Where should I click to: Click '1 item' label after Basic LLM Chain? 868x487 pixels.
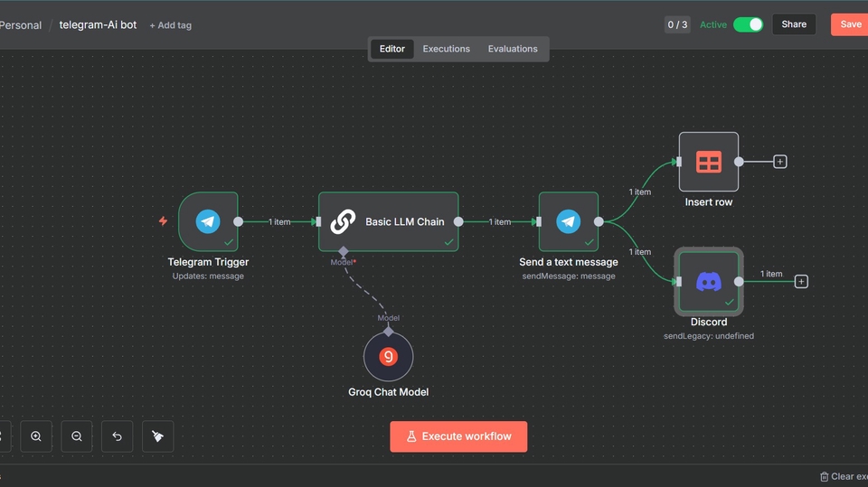(x=500, y=222)
